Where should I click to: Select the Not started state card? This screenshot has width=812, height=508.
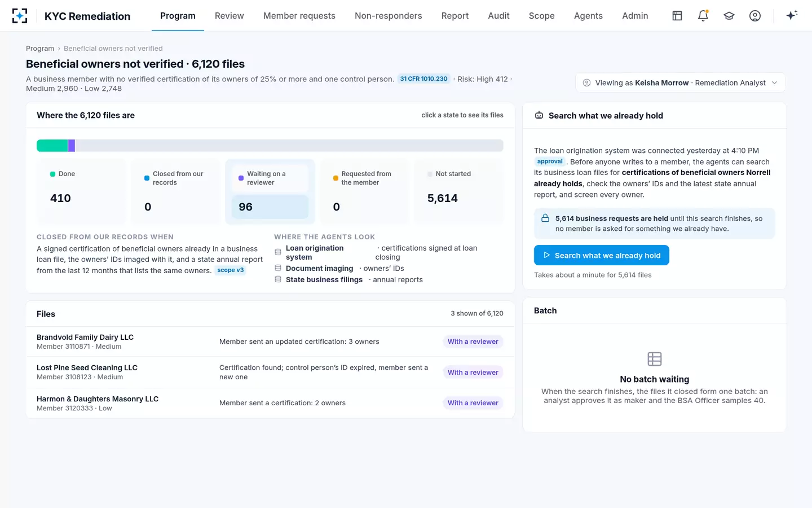point(458,192)
